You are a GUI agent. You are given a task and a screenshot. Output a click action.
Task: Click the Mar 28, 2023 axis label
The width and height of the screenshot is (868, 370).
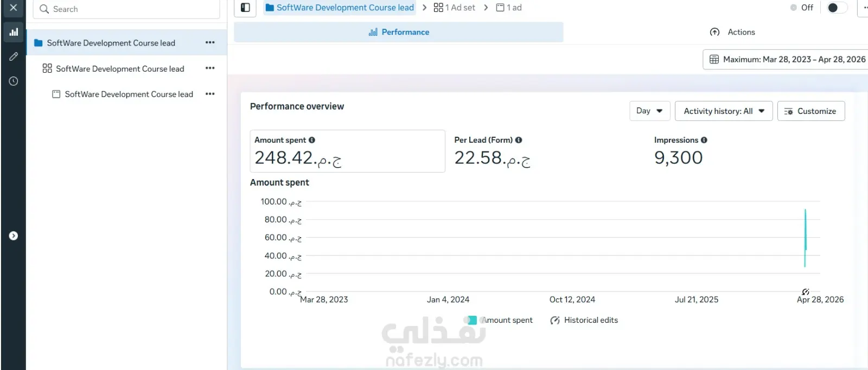pos(324,299)
